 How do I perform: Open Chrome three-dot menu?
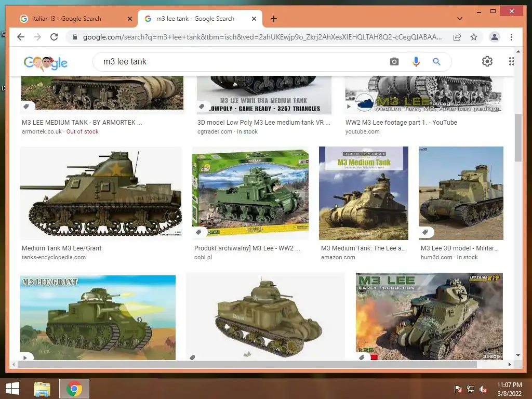point(511,37)
